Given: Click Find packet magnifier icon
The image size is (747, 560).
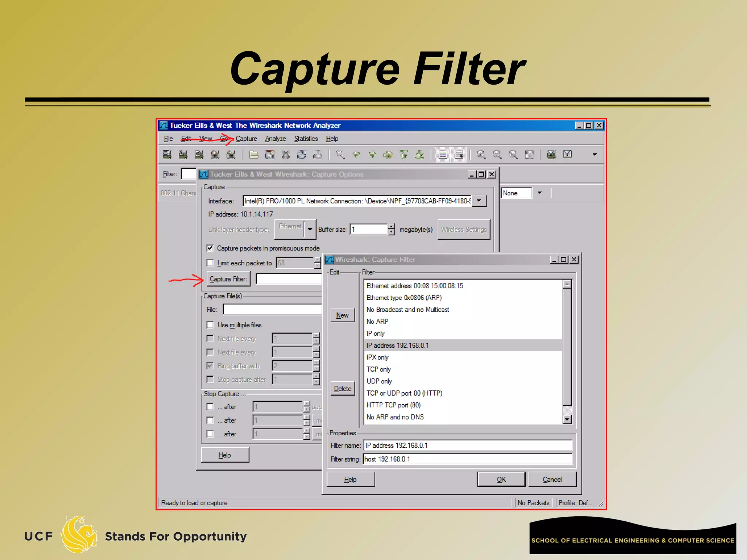Looking at the screenshot, I should pos(340,155).
